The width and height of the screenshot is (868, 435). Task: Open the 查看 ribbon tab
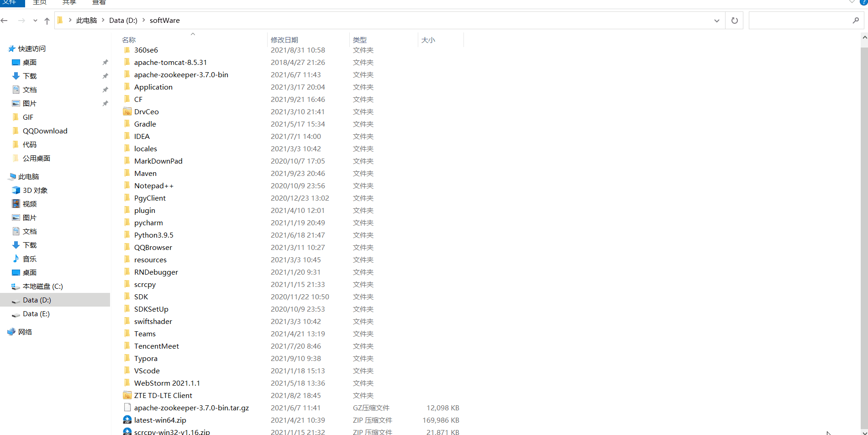click(x=99, y=2)
